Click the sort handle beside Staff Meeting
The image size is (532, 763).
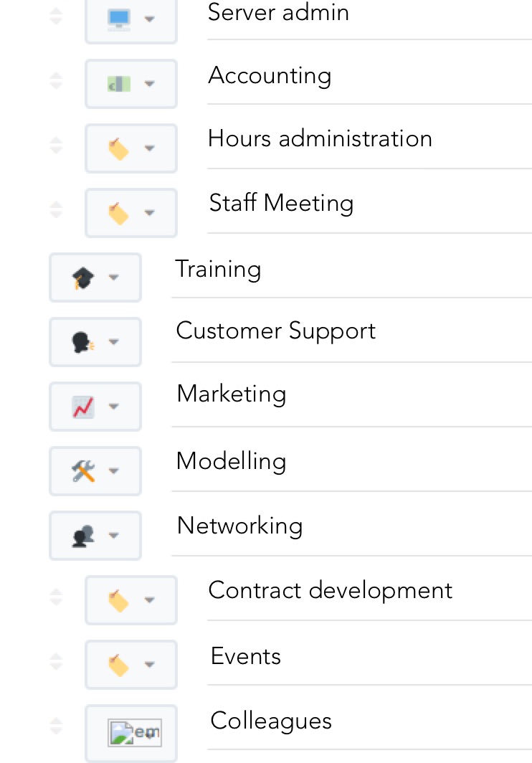point(56,210)
